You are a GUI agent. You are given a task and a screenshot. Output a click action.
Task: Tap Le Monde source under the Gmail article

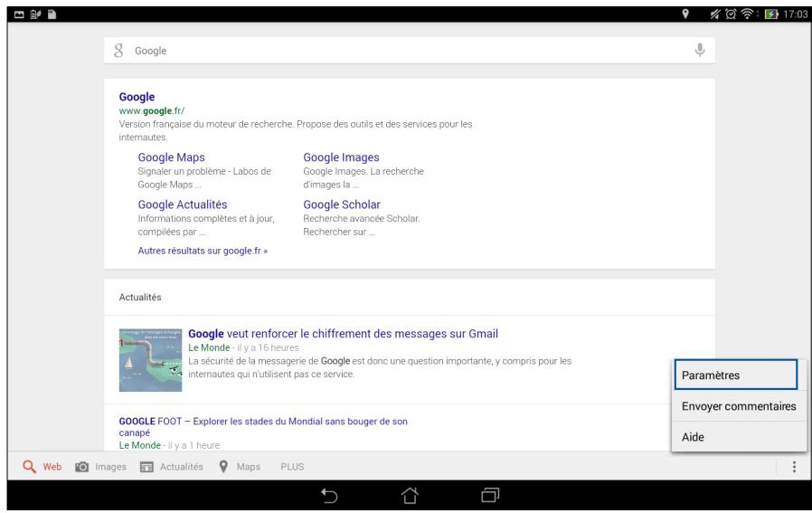point(209,347)
